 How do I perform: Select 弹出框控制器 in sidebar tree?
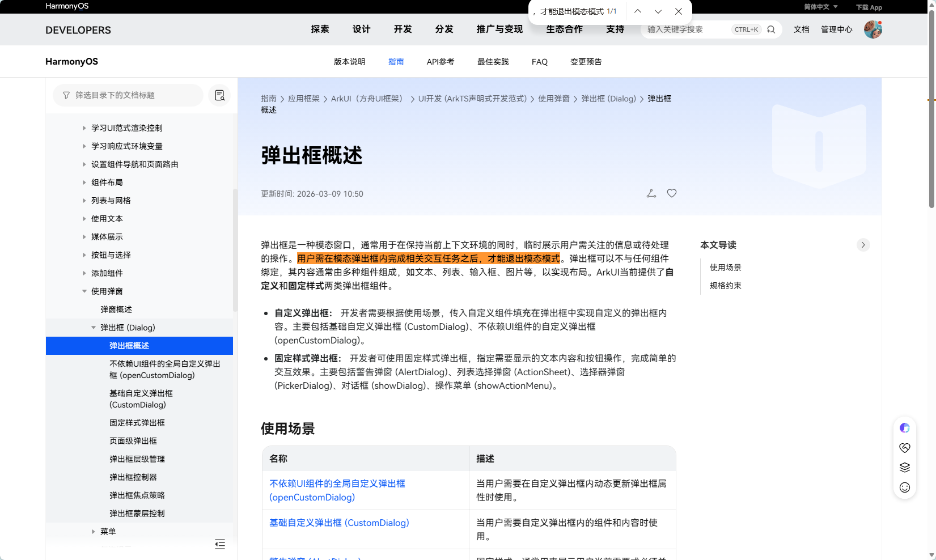[133, 477]
